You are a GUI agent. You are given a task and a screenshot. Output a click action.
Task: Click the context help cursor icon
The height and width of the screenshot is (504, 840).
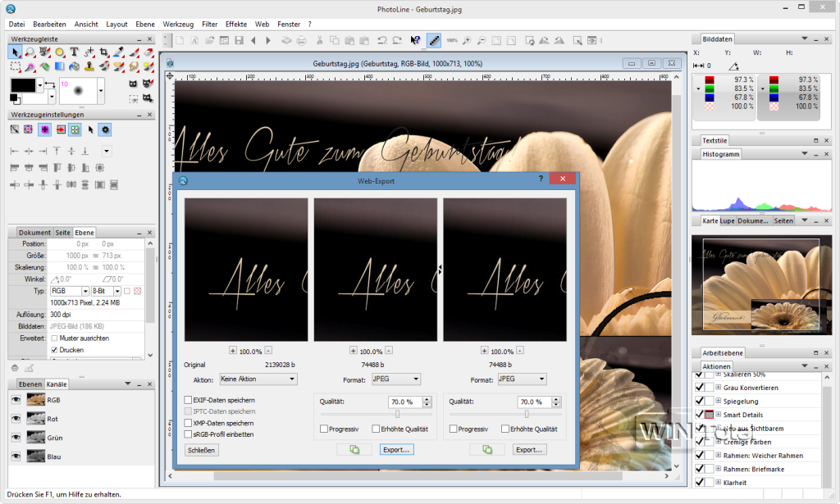click(415, 39)
